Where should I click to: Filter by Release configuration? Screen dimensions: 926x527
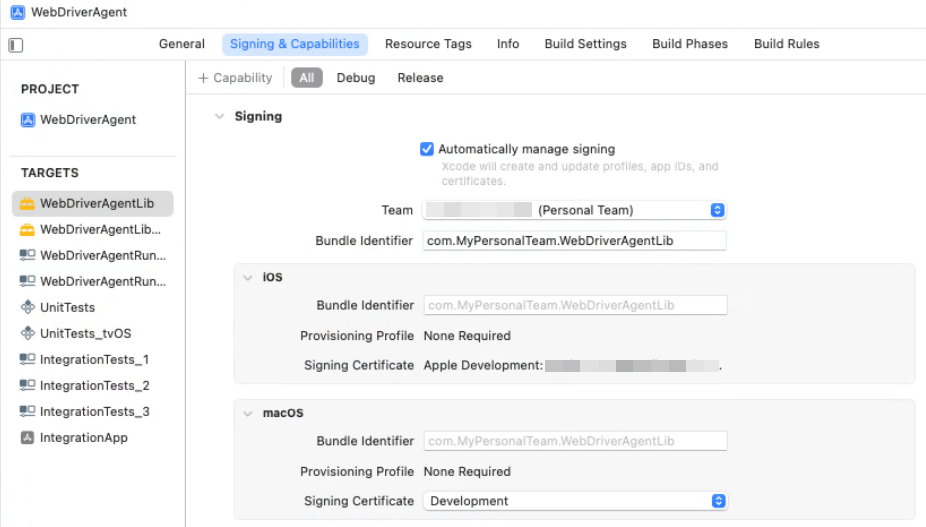coord(420,78)
